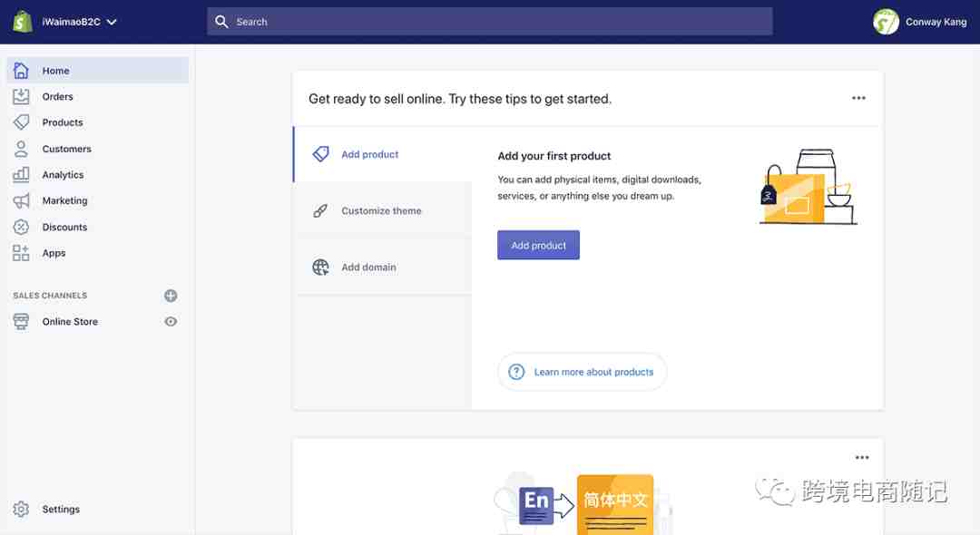Open the Apps grid icon
Viewport: 980px width, 535px height.
pyautogui.click(x=21, y=253)
